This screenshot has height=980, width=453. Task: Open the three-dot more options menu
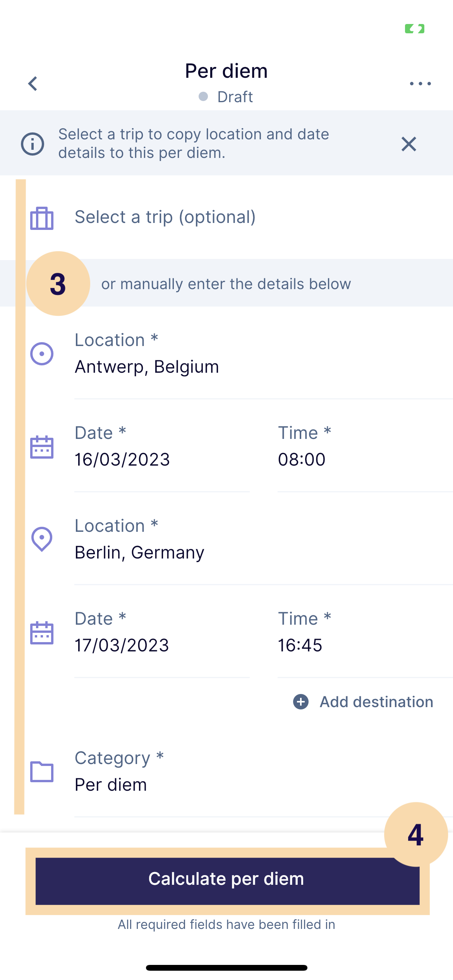pyautogui.click(x=420, y=84)
